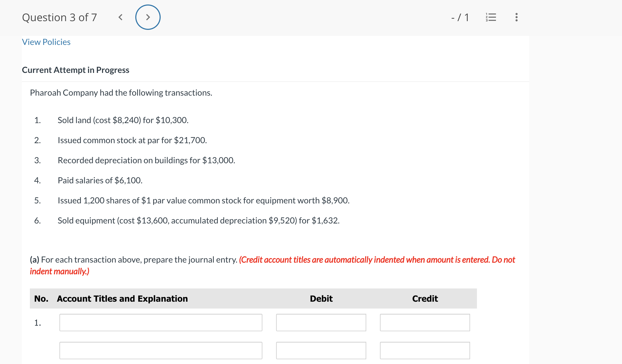Image resolution: width=622 pixels, height=364 pixels.
Task: Click second row account title field
Action: click(x=161, y=351)
